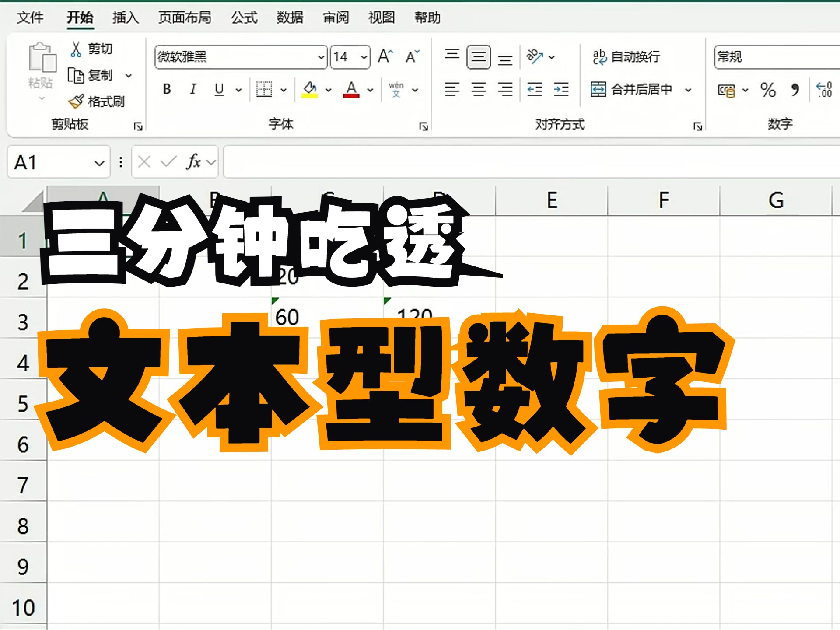Viewport: 840px width, 630px height.
Task: Click Merge and Center (合并后居中) button
Action: click(x=632, y=90)
